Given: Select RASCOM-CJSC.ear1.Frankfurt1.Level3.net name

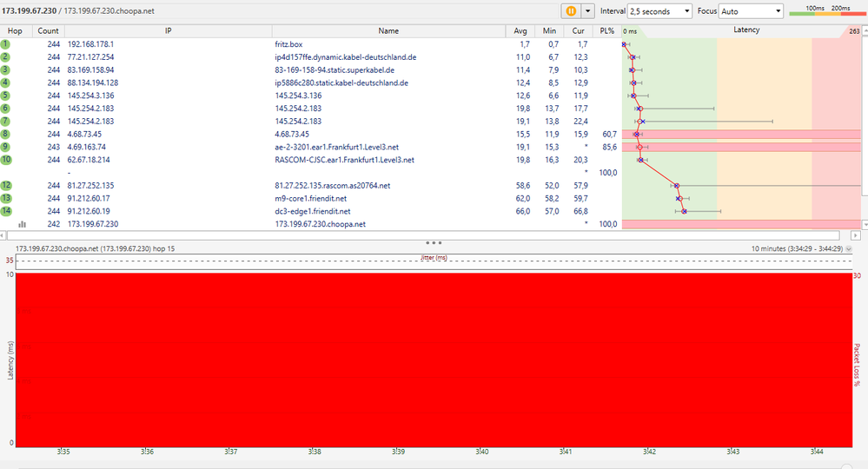Looking at the screenshot, I should (x=344, y=160).
